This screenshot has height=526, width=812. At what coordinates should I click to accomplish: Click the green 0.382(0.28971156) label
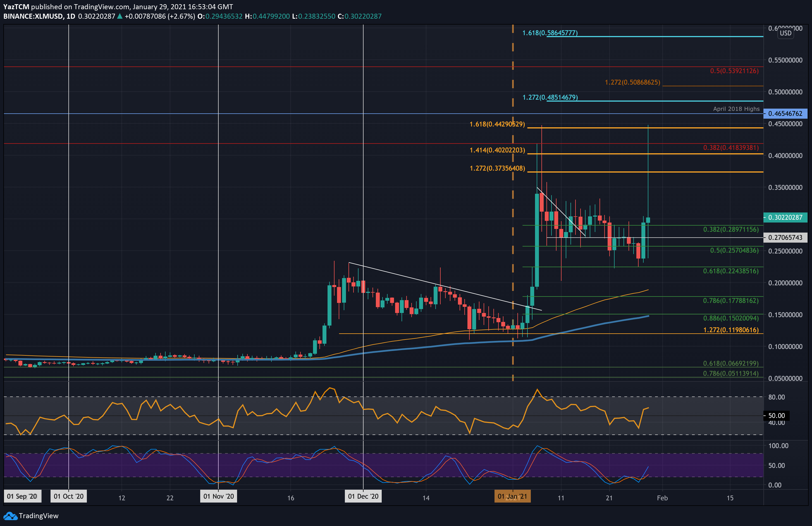pos(731,229)
